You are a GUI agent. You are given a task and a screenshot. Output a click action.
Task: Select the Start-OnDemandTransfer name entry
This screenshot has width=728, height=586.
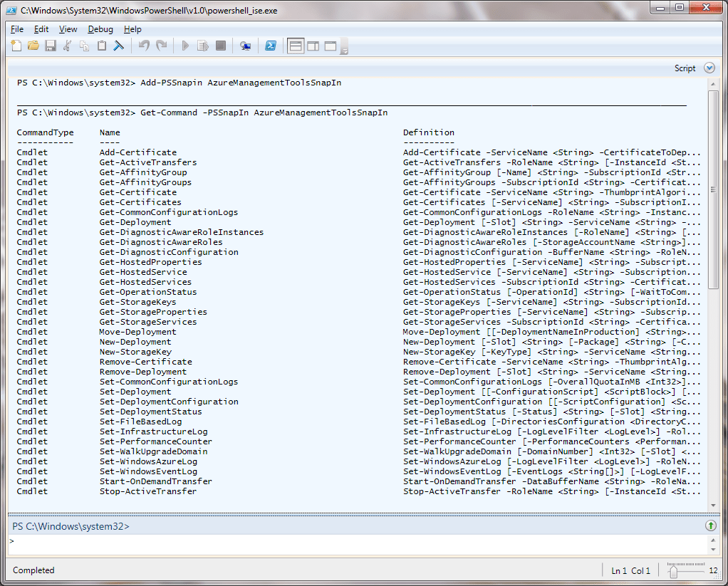point(155,481)
